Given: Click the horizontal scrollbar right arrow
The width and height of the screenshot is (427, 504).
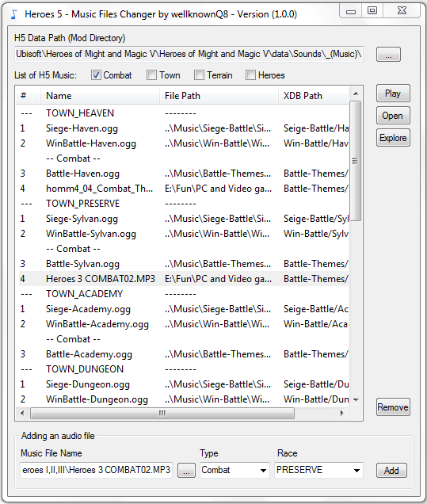Looking at the screenshot, I should click(x=342, y=413).
